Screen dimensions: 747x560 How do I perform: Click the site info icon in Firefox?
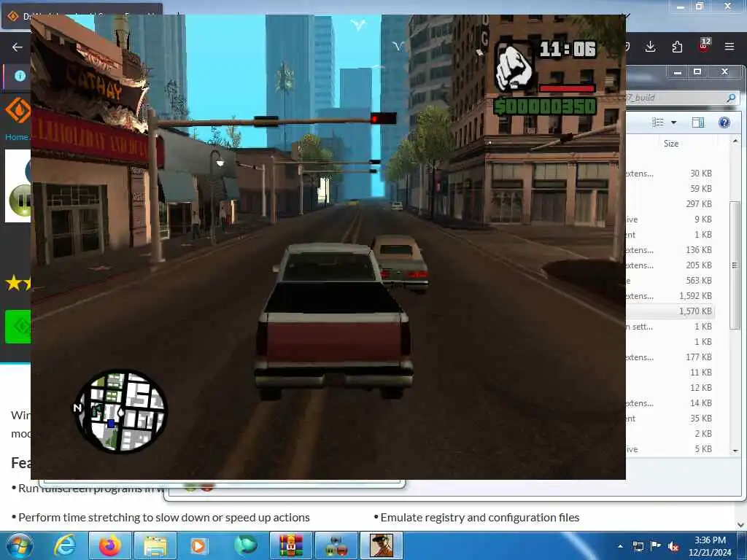point(20,76)
